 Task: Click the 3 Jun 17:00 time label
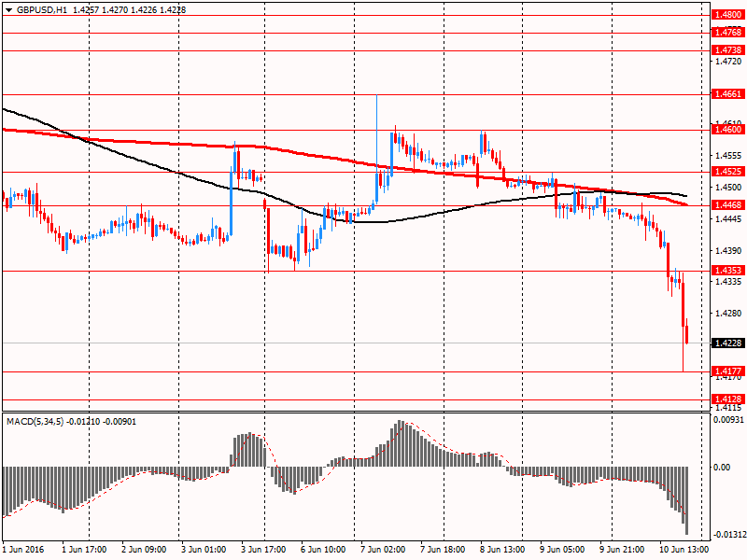pos(263,550)
